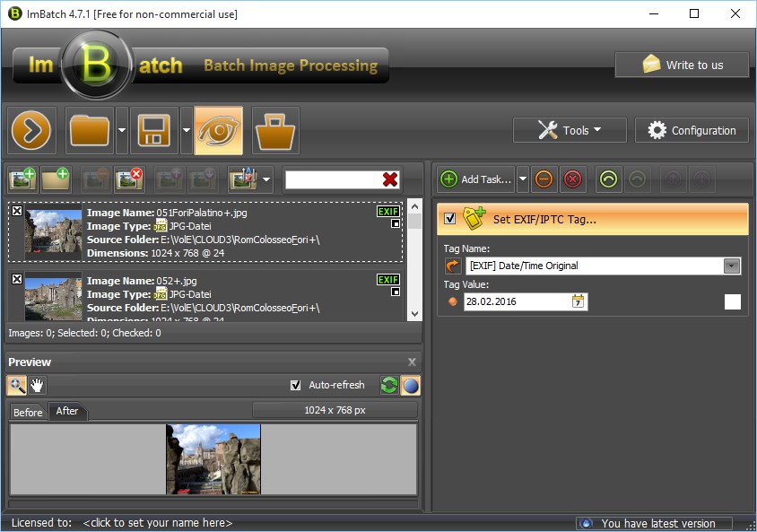Screen dimensions: 757x532
Task: Click the preview image in After pane
Action: tap(213, 459)
